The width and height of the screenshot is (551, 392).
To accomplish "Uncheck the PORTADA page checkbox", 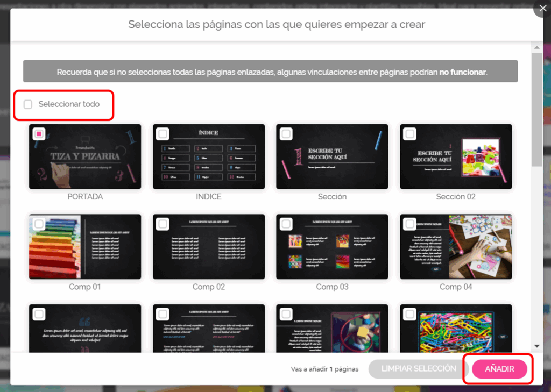I will pos(39,133).
